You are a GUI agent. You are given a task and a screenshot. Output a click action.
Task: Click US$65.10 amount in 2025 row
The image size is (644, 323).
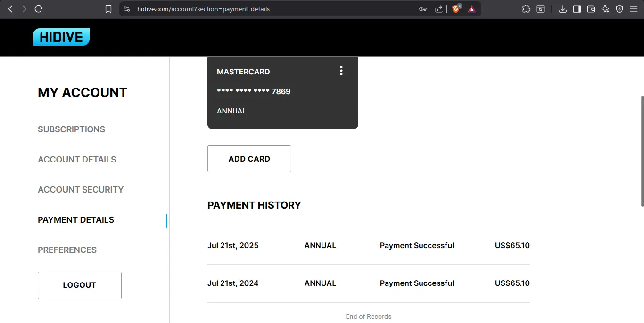(x=512, y=246)
